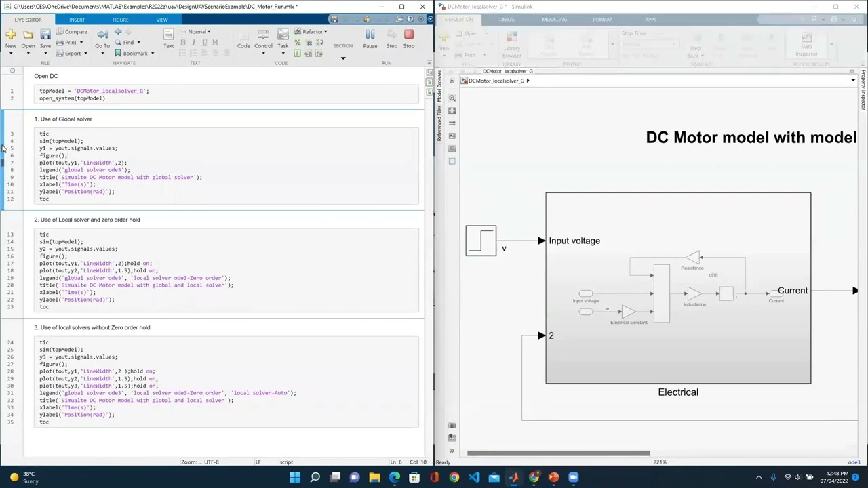
Task: Click the hide/show explorer bar icon in Simulink
Action: [x=452, y=81]
